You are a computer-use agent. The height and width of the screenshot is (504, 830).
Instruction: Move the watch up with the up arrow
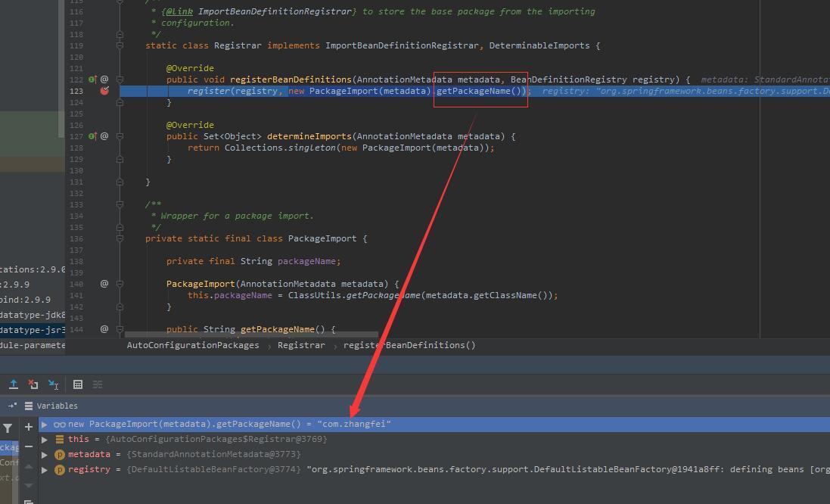(x=29, y=466)
